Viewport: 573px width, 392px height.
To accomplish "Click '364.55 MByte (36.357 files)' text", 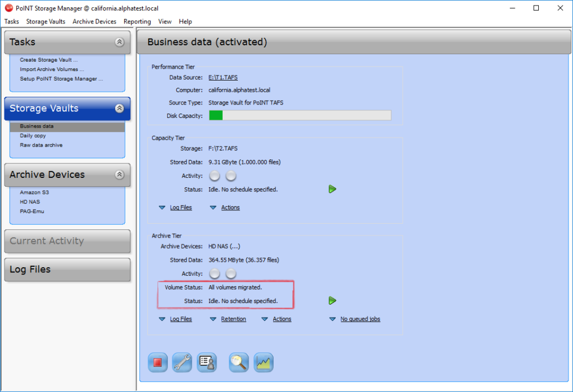I will pyautogui.click(x=244, y=260).
